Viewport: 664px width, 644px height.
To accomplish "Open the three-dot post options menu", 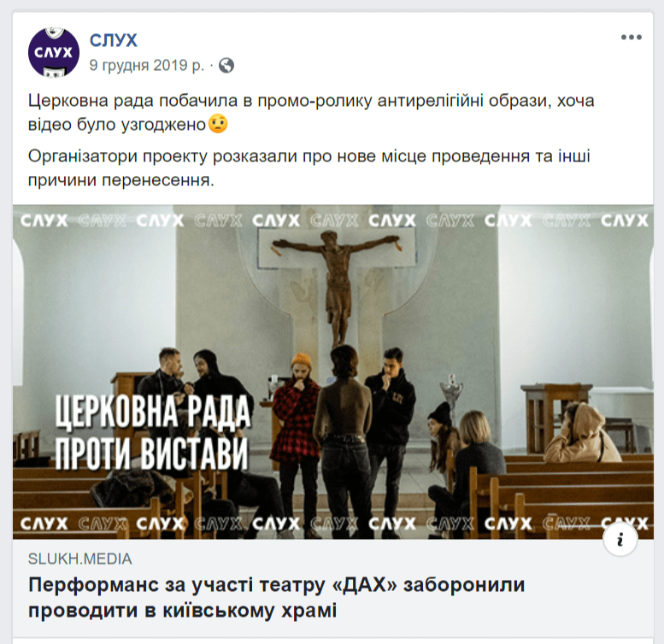I will pyautogui.click(x=632, y=38).
